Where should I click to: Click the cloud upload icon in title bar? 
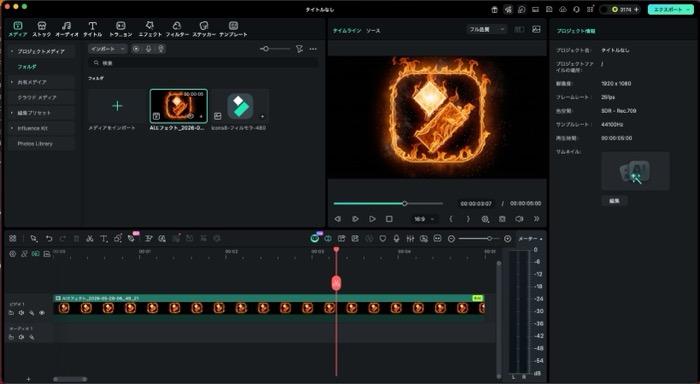562,9
